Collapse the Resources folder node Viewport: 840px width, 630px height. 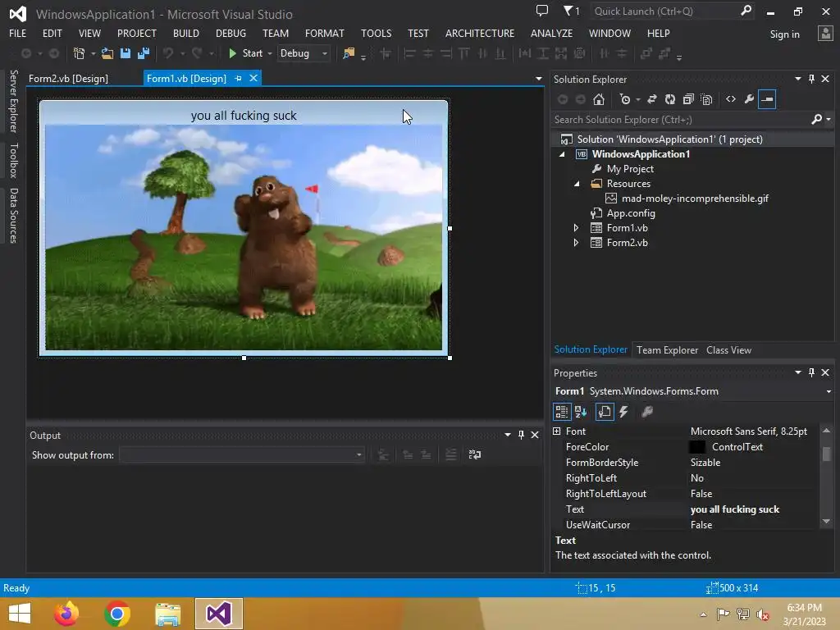577,184
